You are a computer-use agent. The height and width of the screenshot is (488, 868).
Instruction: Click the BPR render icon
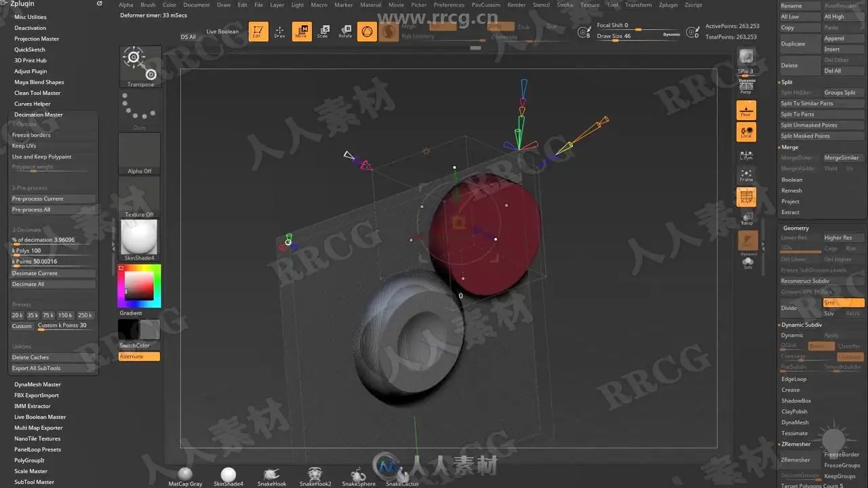click(746, 56)
